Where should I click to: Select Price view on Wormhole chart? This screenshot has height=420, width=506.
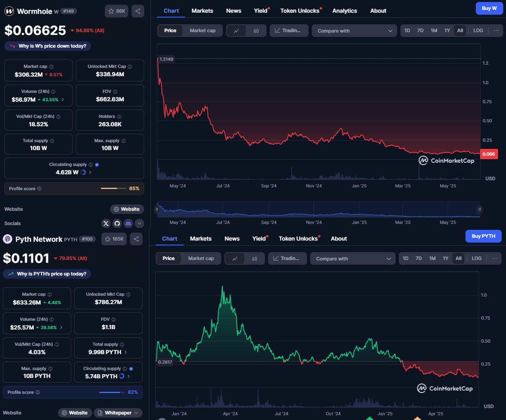(x=170, y=31)
